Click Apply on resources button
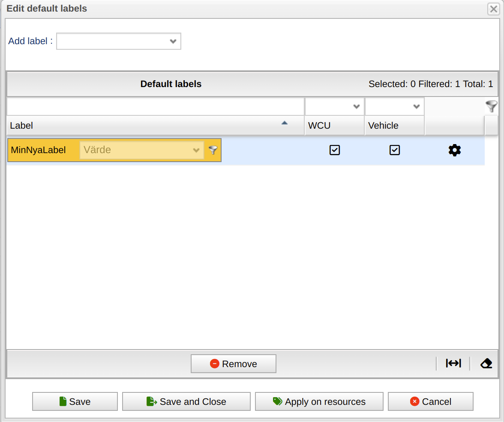The image size is (504, 422). [x=319, y=402]
